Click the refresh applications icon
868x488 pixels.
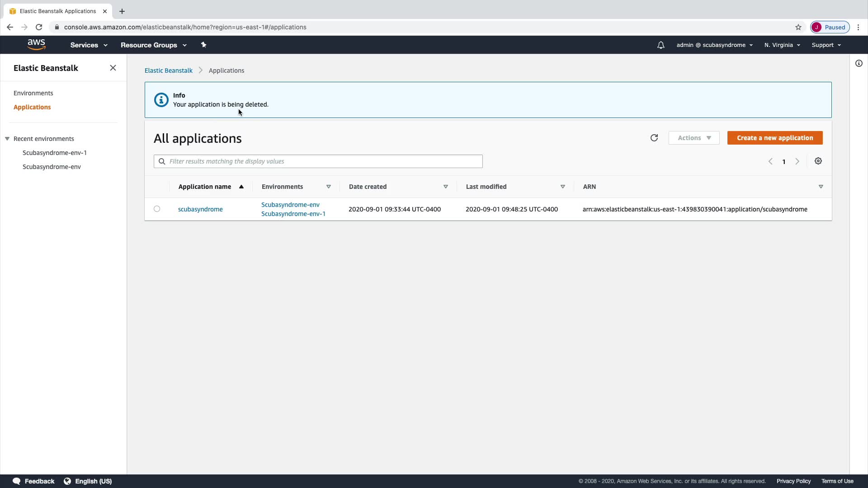tap(654, 138)
